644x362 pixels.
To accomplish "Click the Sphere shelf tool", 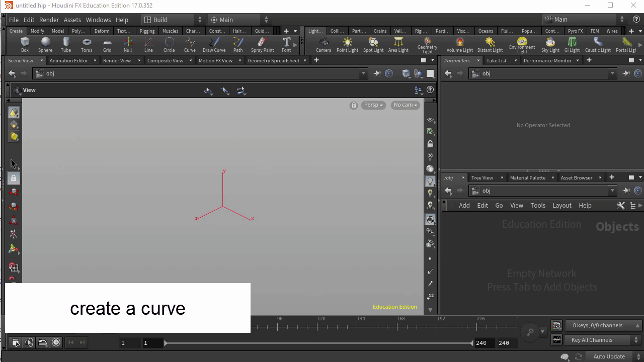I will tap(45, 44).
